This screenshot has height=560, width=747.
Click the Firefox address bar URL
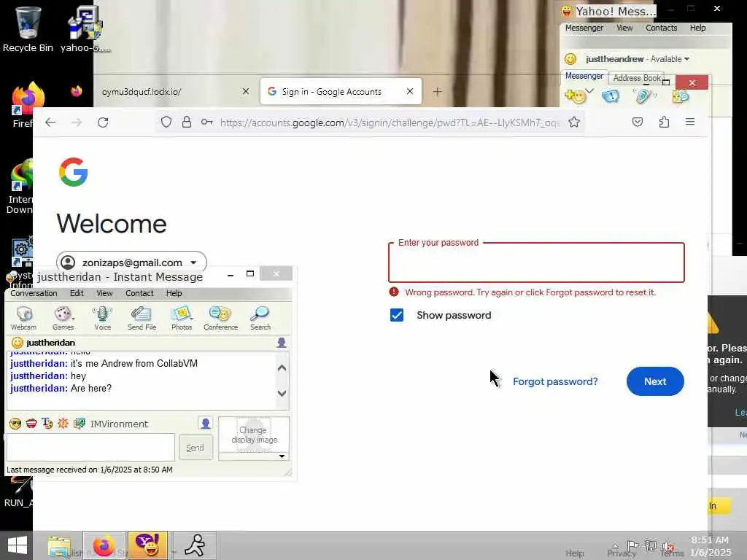point(389,122)
